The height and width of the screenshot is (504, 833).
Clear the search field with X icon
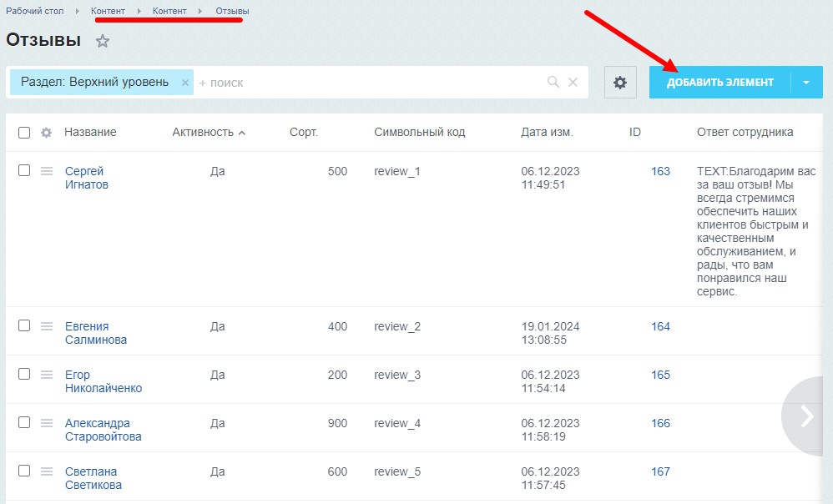tap(573, 83)
